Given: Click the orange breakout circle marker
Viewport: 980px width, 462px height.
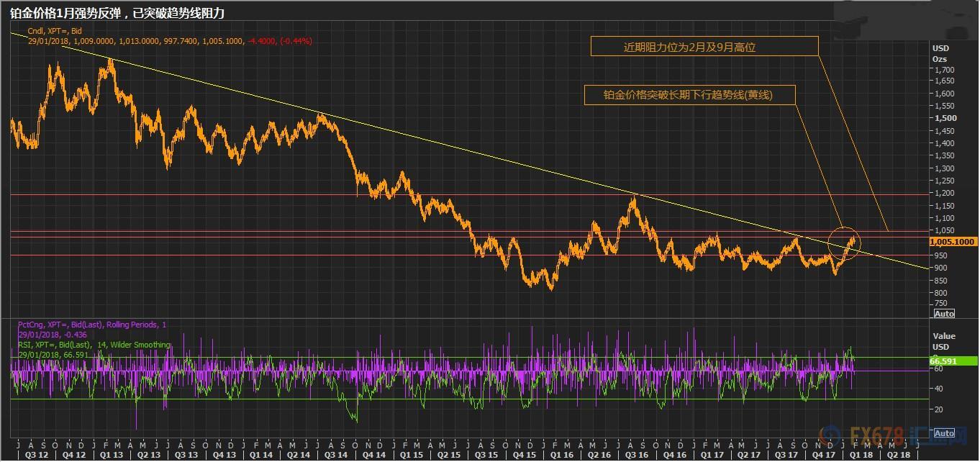Looking at the screenshot, I should [843, 244].
